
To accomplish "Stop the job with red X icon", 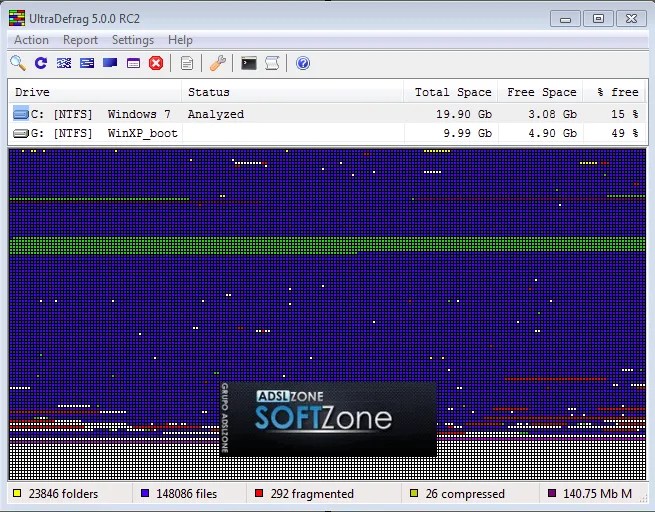I will tap(156, 63).
